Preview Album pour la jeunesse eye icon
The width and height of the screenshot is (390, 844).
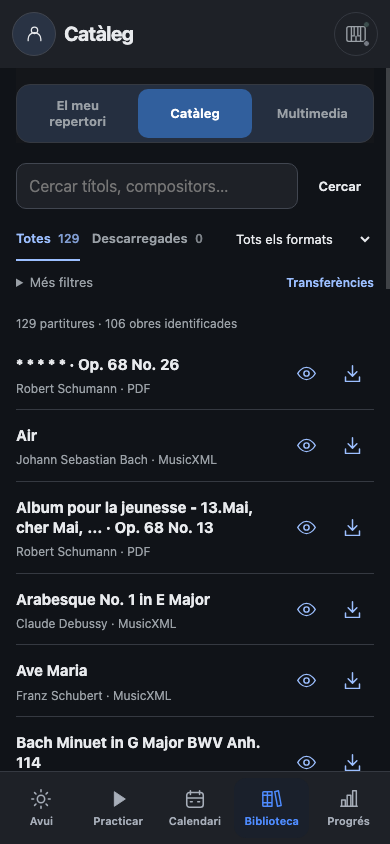point(307,528)
